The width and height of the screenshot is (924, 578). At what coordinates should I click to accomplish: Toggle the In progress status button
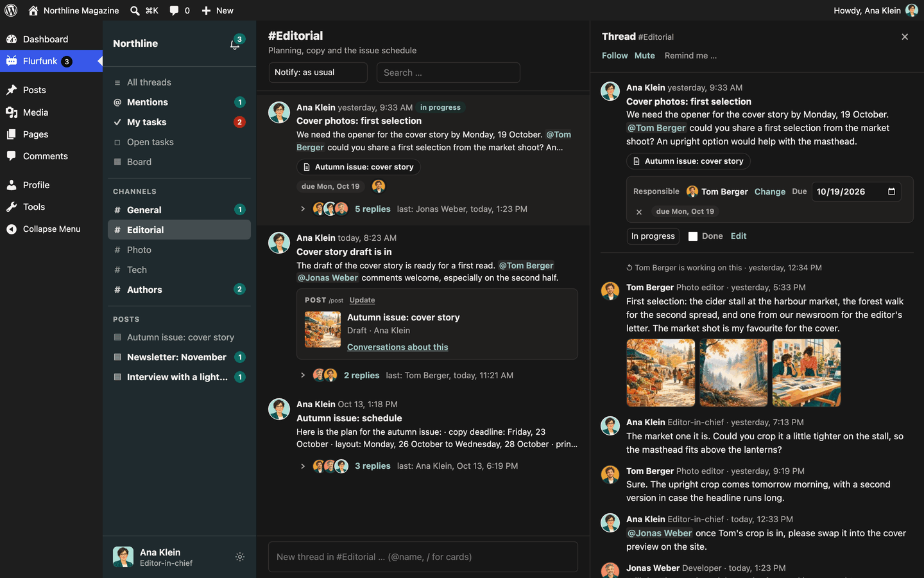coord(653,236)
